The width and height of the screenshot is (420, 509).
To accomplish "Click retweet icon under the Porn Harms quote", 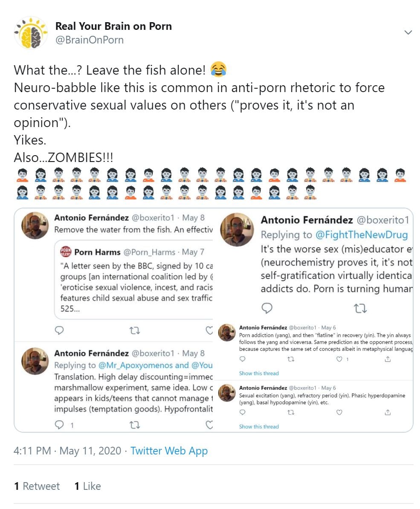I will tap(135, 330).
